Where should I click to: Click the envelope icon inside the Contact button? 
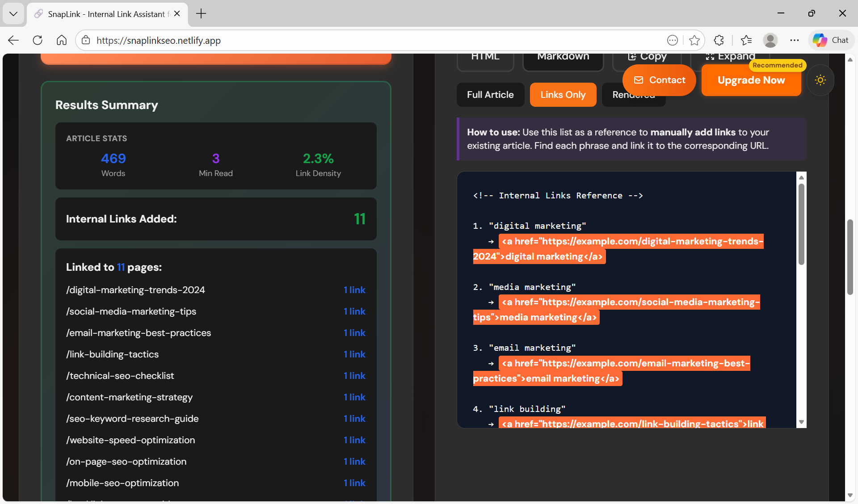639,80
